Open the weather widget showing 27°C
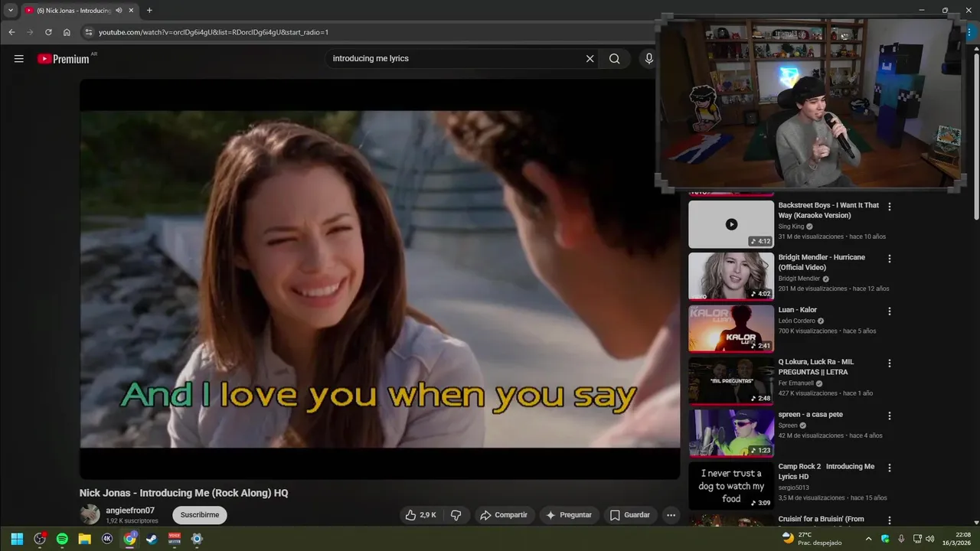This screenshot has height=551, width=980. pos(812,539)
